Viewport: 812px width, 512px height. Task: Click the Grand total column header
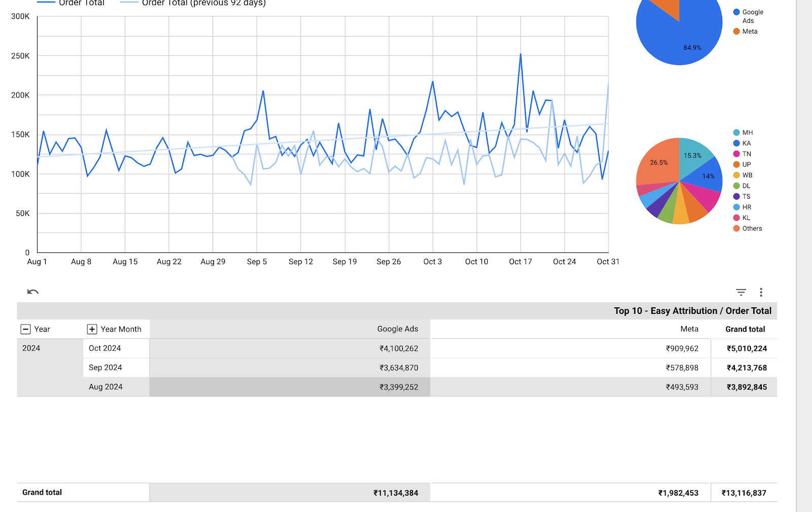(745, 329)
